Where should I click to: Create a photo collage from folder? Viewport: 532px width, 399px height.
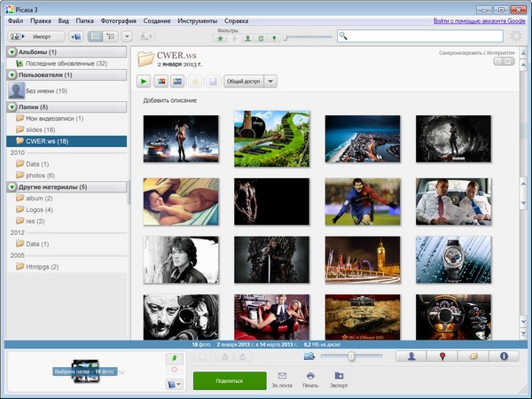[161, 82]
